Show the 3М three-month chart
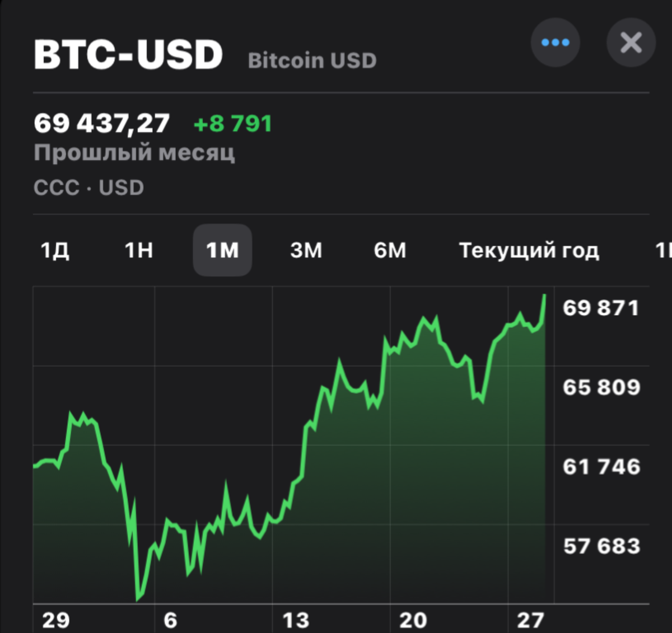This screenshot has height=633, width=672. coord(307,251)
